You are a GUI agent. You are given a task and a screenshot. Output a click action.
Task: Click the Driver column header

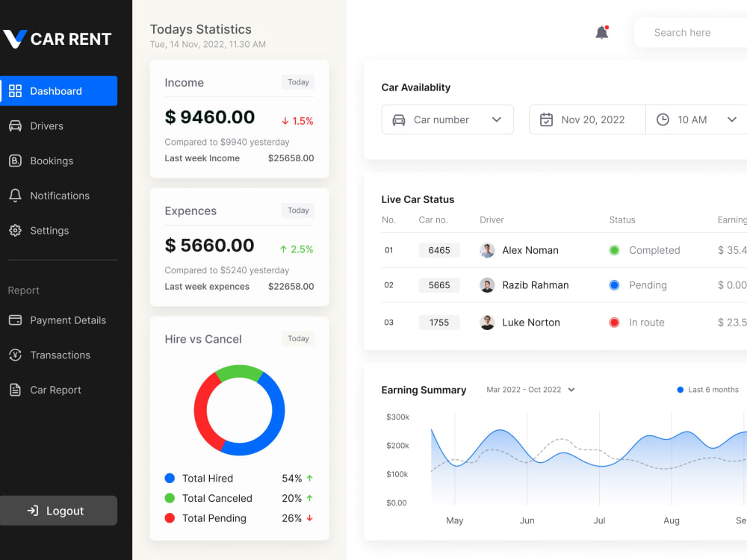(x=492, y=220)
